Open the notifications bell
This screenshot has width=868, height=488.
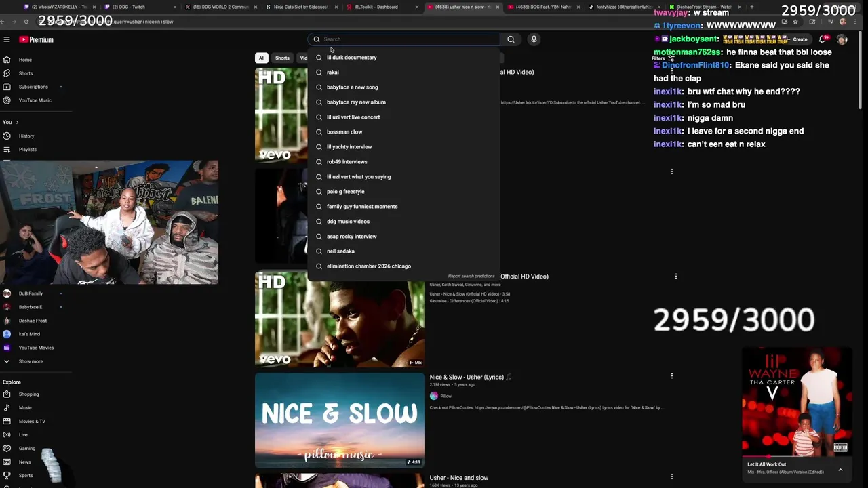point(823,39)
